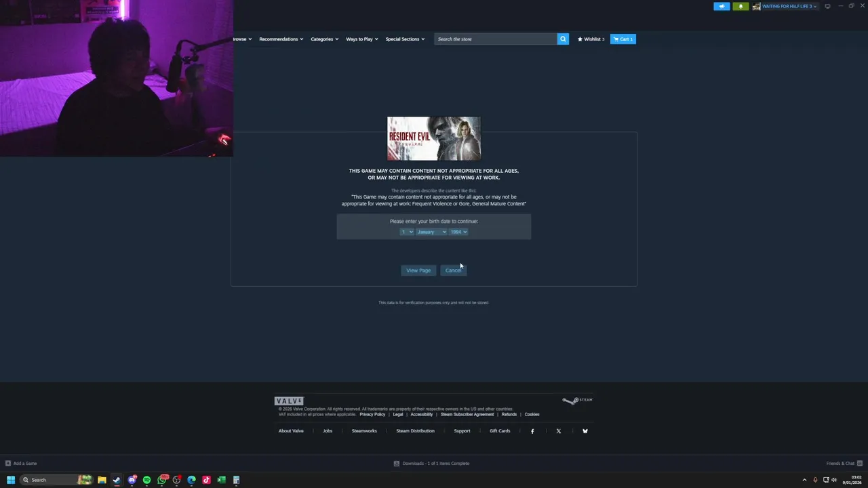Screen dimensions: 868x488
Task: Open Discord from the taskbar
Action: click(x=132, y=480)
